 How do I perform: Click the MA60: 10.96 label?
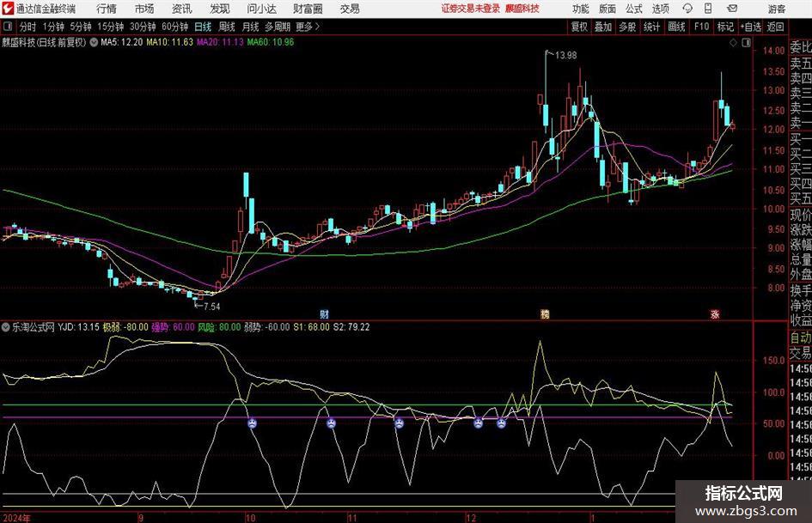click(271, 42)
